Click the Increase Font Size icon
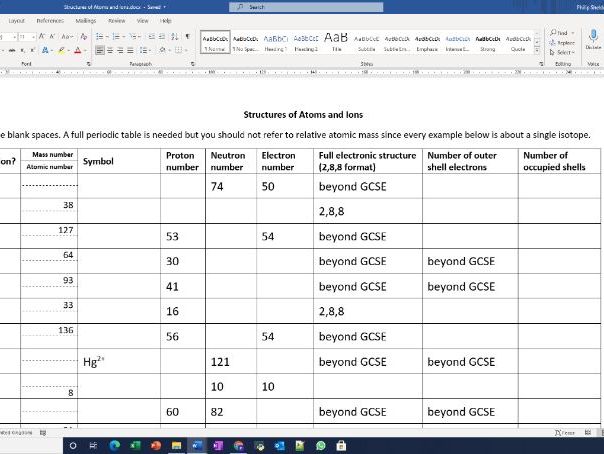 pyautogui.click(x=42, y=37)
